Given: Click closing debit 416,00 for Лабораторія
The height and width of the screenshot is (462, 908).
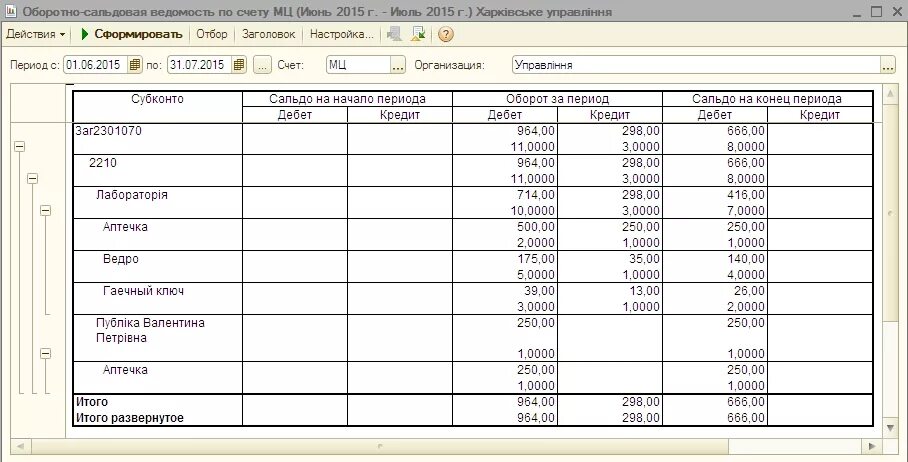Looking at the screenshot, I should [x=745, y=195].
